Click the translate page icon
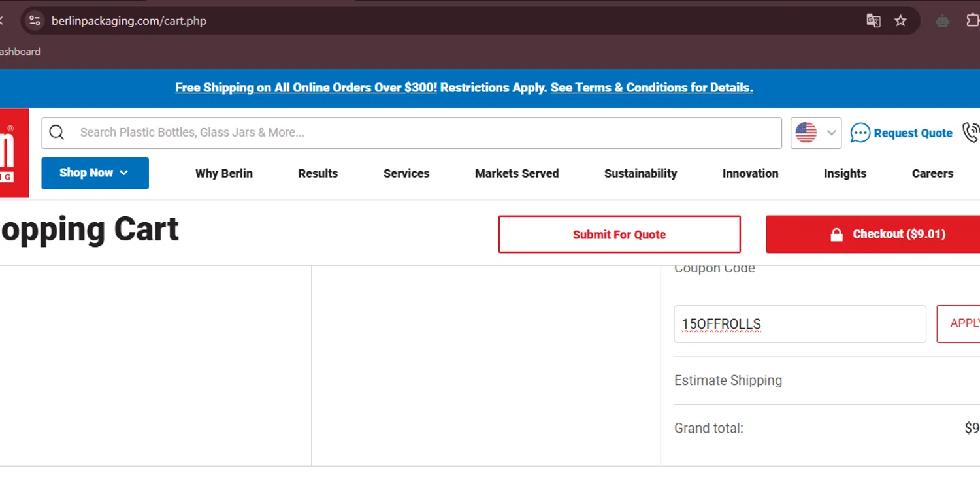This screenshot has height=477, width=980. [x=874, y=20]
